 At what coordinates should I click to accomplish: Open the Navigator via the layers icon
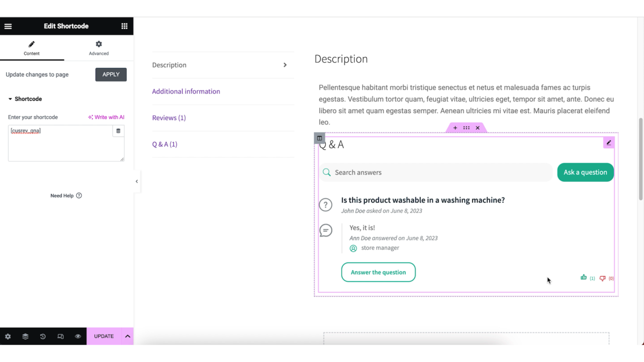point(25,336)
